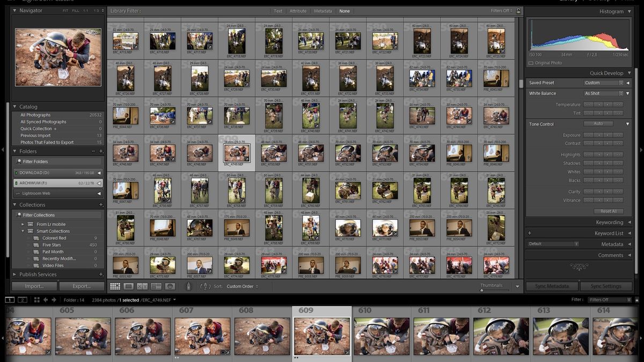Click Sync Metadata button
This screenshot has height=362, width=644.
(x=552, y=286)
